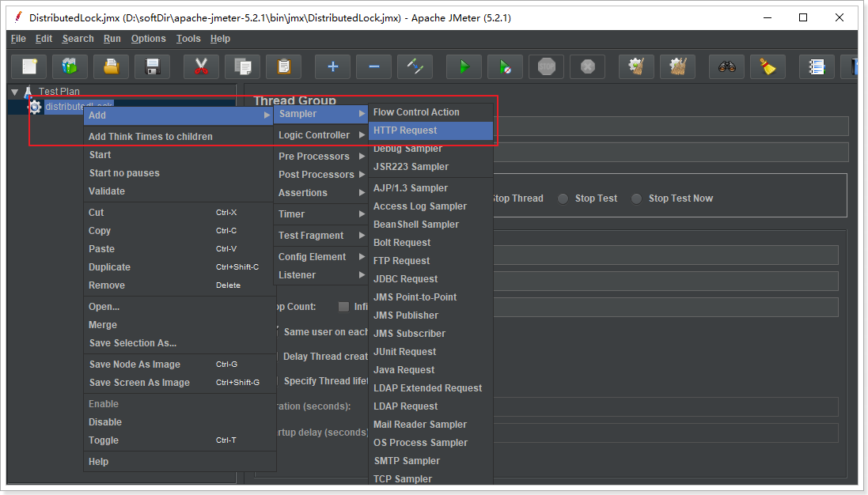Screen dimensions: 868x495
Task: Click the New test plan toolbar icon
Action: (x=29, y=67)
